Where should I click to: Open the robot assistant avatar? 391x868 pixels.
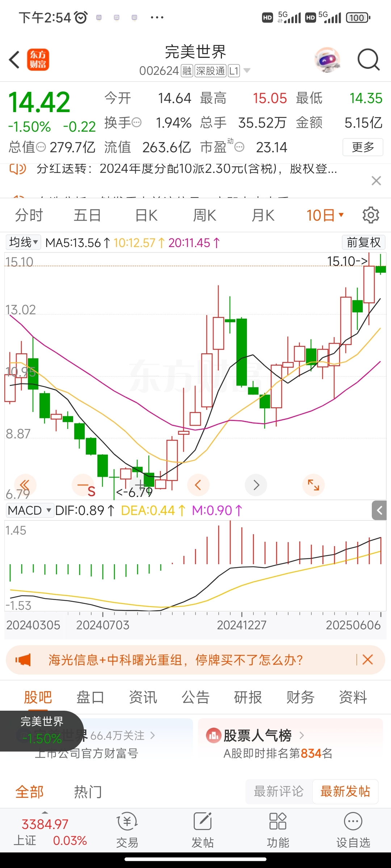[x=328, y=60]
